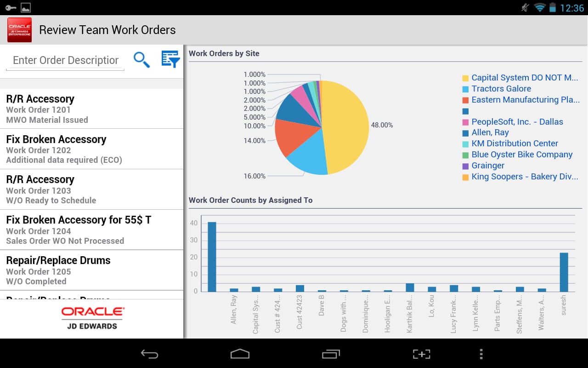
Task: Select Capital System legend entry
Action: [x=525, y=78]
